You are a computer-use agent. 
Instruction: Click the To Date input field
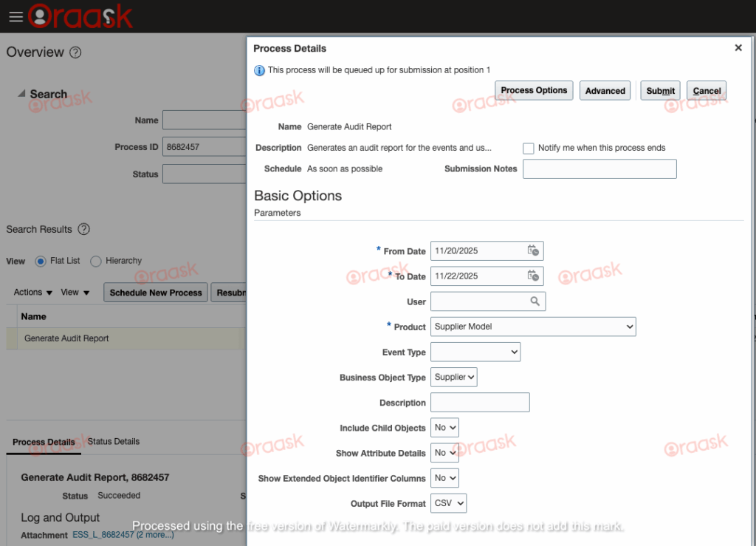tap(478, 276)
